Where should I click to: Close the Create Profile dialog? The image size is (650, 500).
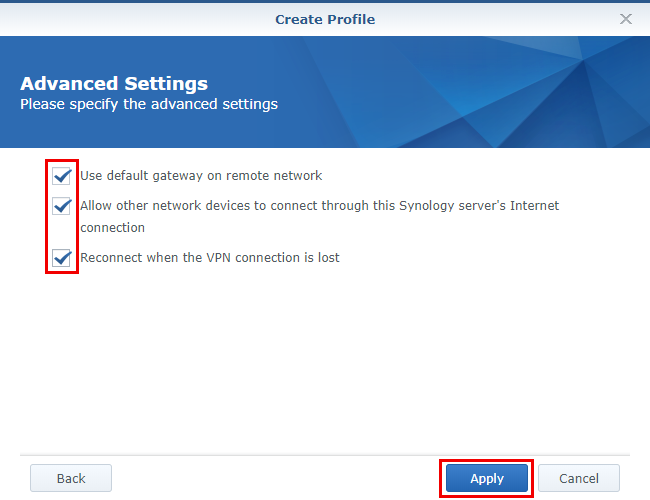tap(626, 18)
